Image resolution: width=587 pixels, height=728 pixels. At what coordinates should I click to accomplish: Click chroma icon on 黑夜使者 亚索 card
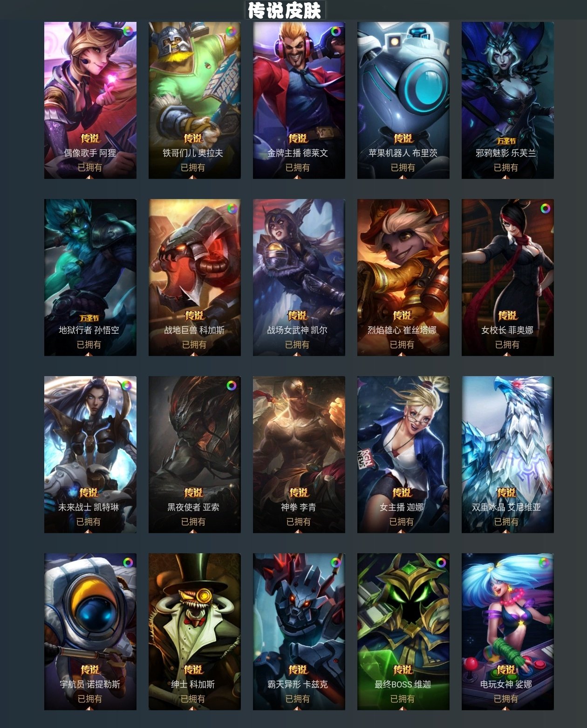point(232,385)
